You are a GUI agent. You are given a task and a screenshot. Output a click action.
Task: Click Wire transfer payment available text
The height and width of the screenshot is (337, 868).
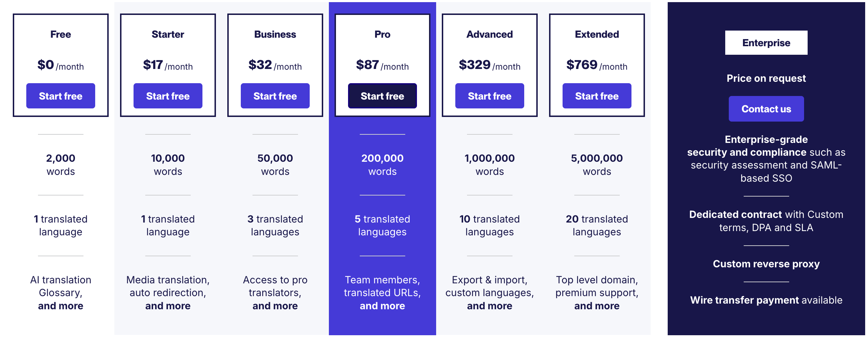click(766, 300)
